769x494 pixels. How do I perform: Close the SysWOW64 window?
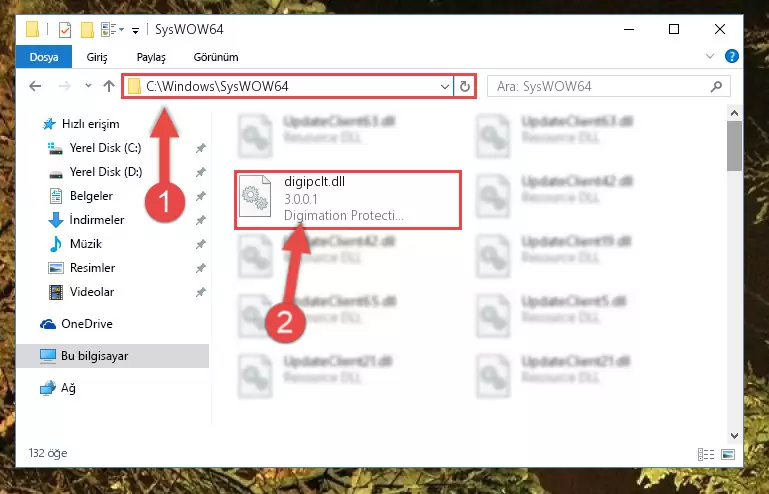719,29
